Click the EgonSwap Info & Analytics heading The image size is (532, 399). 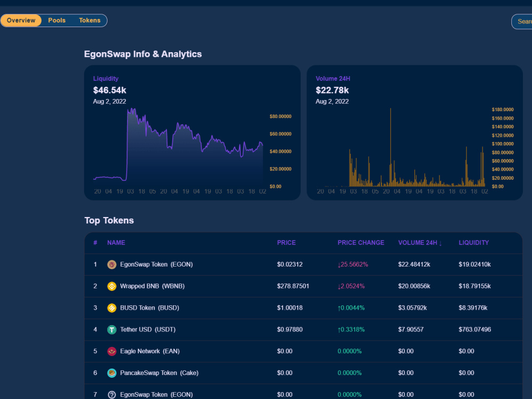[x=143, y=54]
